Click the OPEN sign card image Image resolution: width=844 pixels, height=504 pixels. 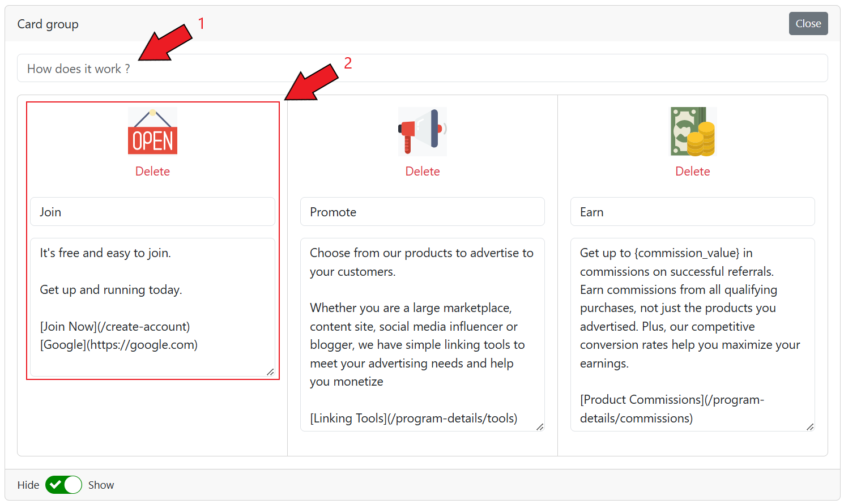(152, 131)
